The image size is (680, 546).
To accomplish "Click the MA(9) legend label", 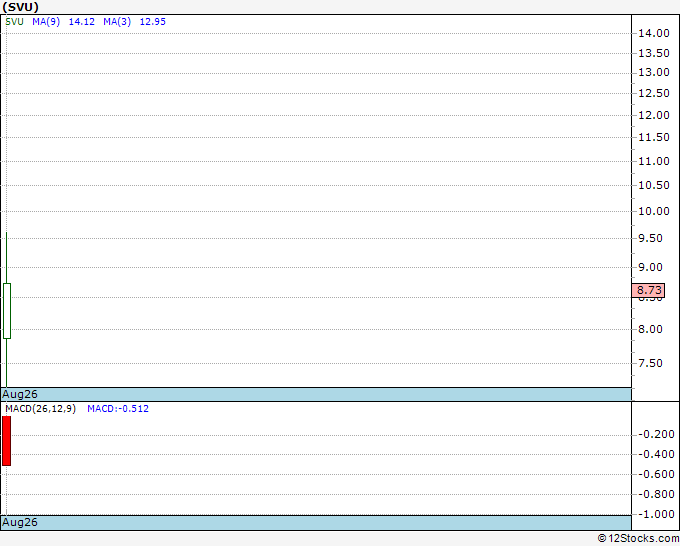I will [x=46, y=22].
